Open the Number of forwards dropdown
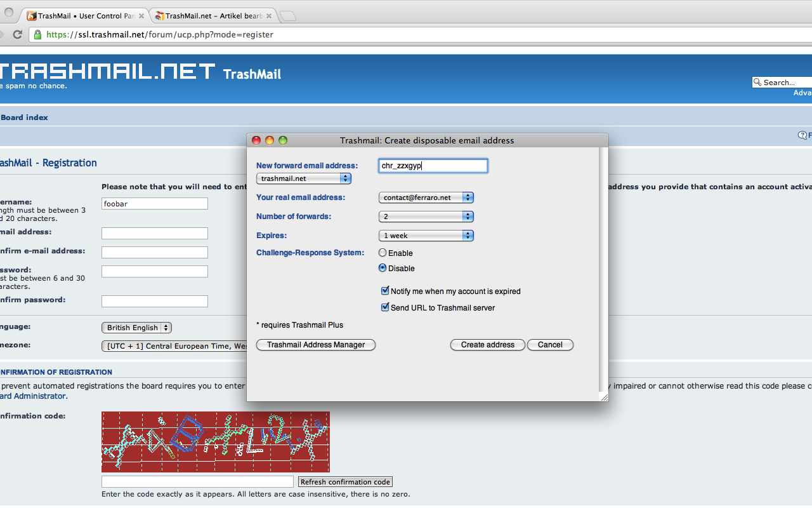This screenshot has width=812, height=508. click(x=426, y=217)
